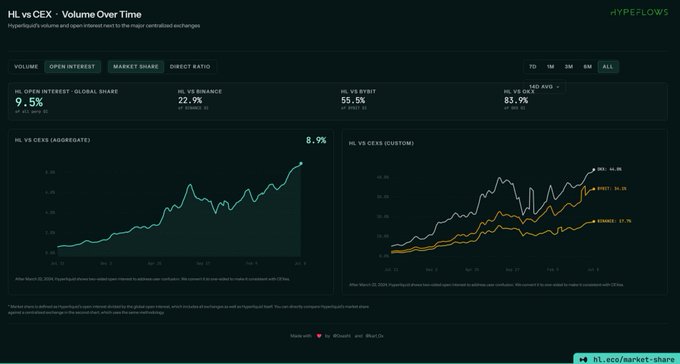680x364 pixels.
Task: Click the 9.5% global share value
Action: click(x=29, y=102)
